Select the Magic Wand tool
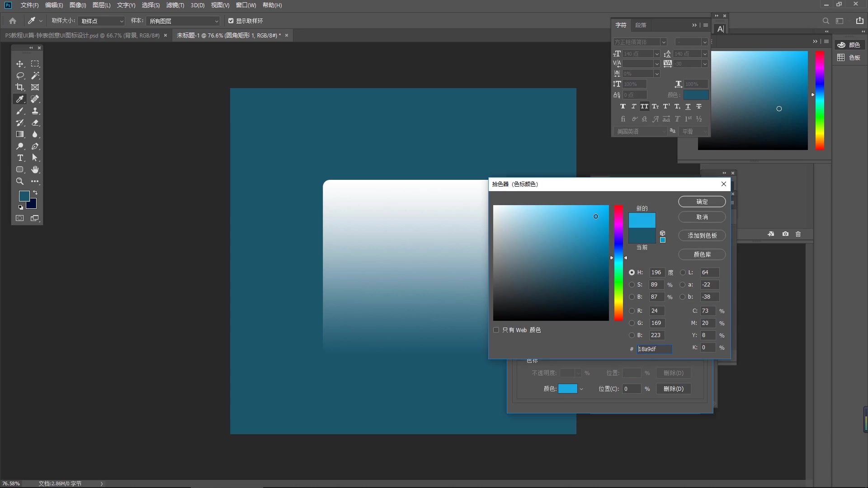This screenshot has width=868, height=488. (35, 76)
